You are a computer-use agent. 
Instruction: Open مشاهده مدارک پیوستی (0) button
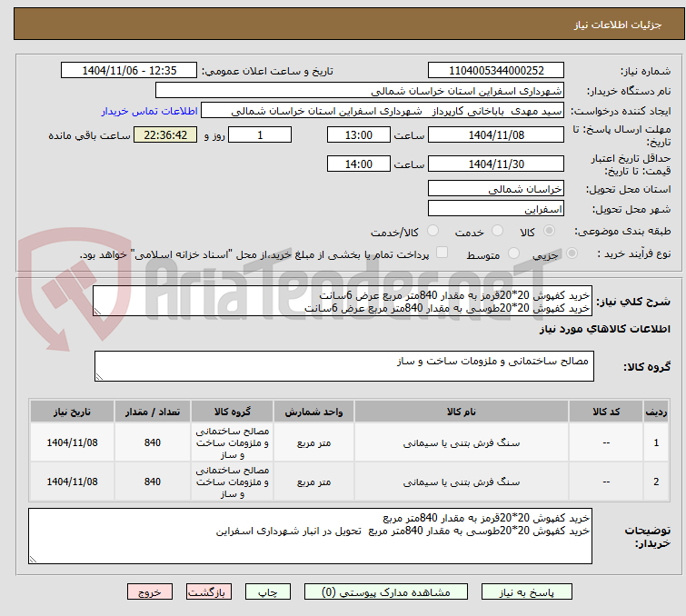click(385, 592)
